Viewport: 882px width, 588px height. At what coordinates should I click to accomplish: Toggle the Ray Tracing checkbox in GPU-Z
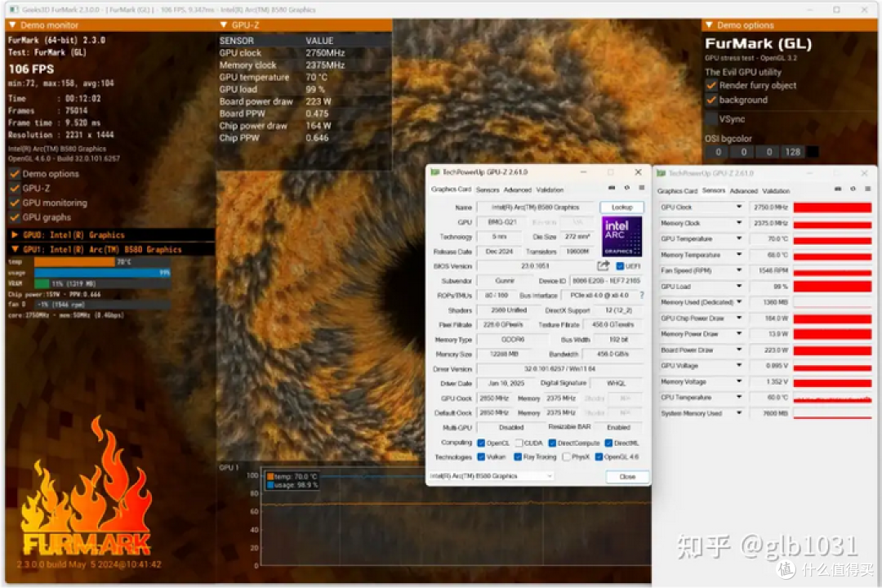click(518, 457)
